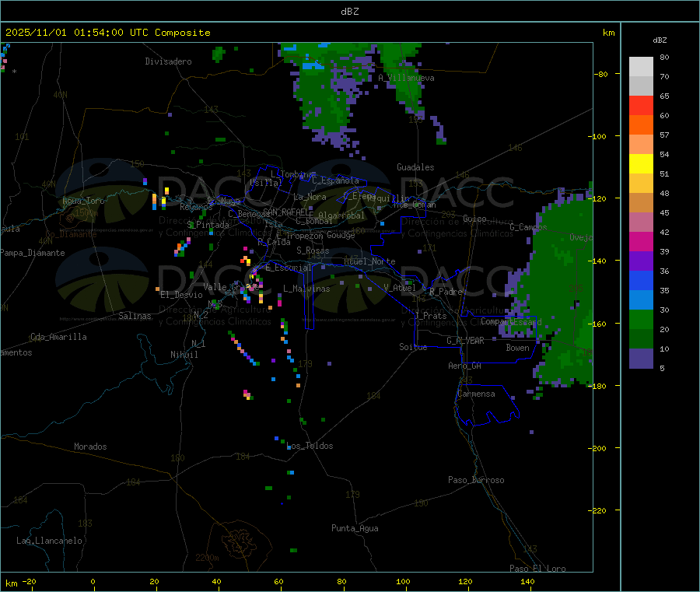The image size is (700, 592).
Task: Click the Atuel_Norte map label
Action: [x=369, y=261]
